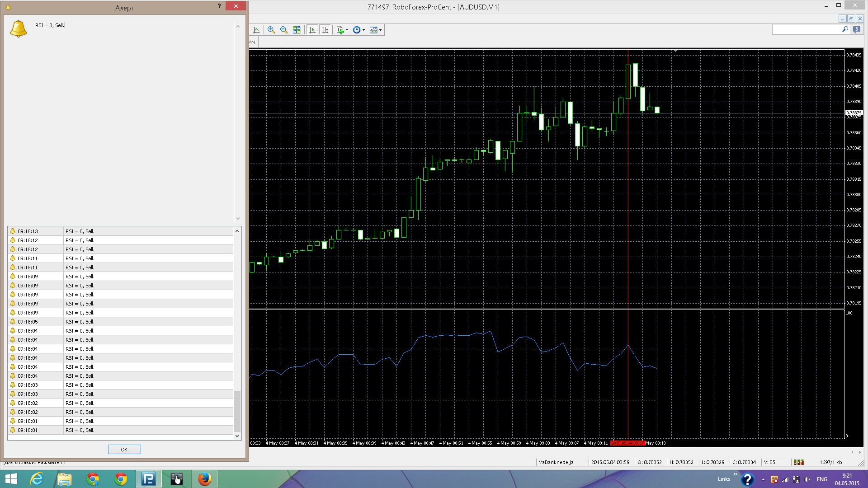Click the chart tabs scroll left arrow
The height and width of the screenshot is (488, 868).
[x=852, y=452]
